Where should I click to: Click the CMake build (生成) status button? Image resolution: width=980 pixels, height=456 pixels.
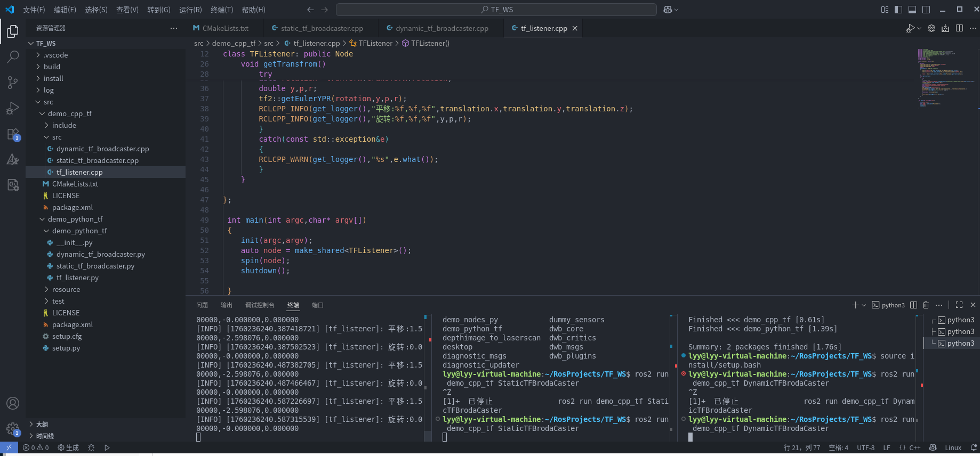(x=68, y=448)
